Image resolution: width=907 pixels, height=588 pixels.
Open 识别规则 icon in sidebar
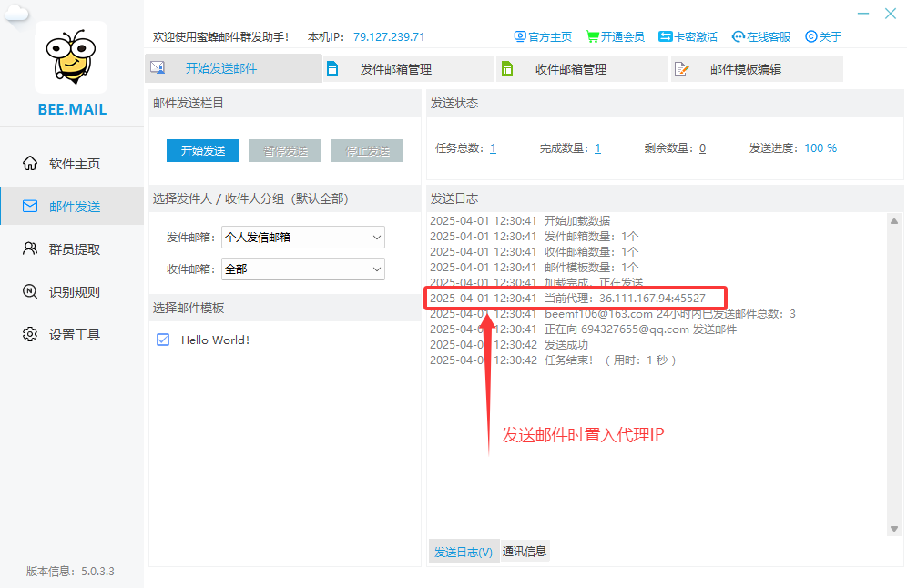click(30, 291)
